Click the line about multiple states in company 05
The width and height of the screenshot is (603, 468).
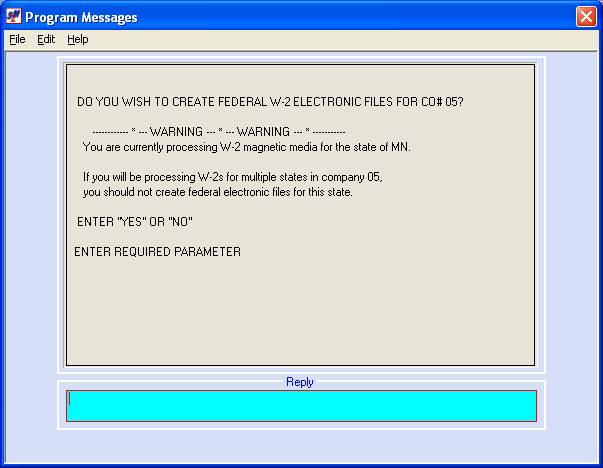point(233,177)
